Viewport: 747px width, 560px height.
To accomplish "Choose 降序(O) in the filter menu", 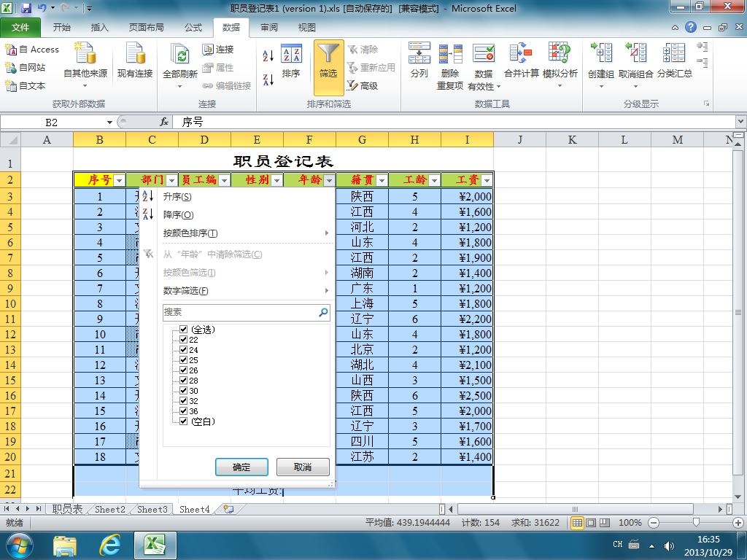I will tap(178, 215).
